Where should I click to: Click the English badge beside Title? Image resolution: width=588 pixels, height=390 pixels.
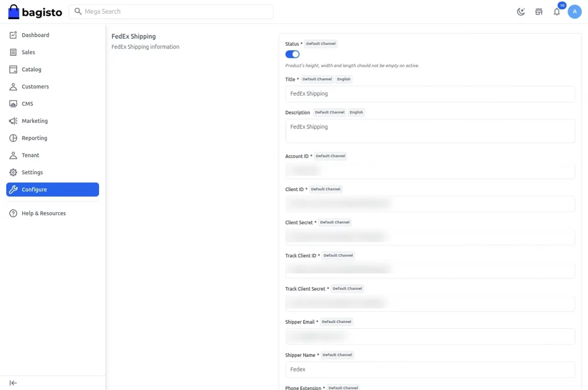pyautogui.click(x=344, y=79)
